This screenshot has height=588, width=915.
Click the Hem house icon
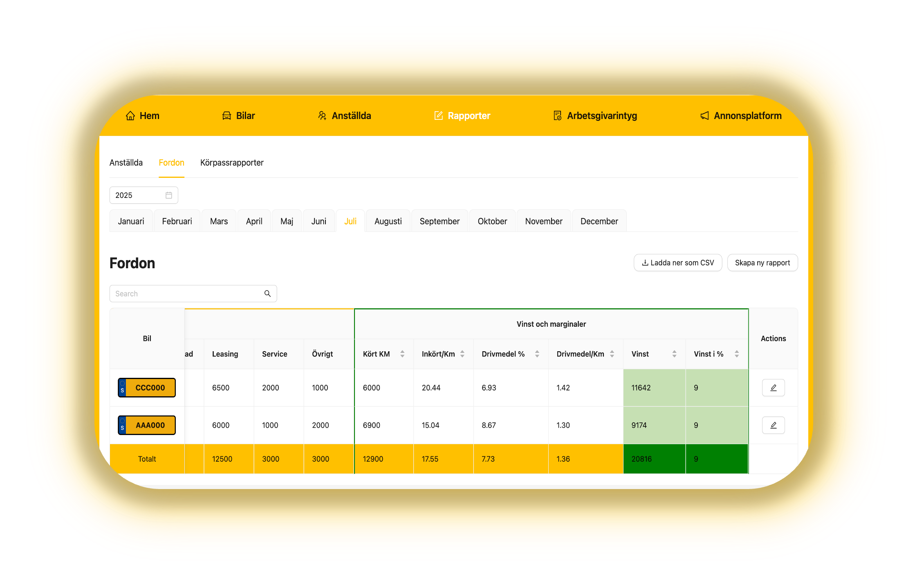coord(130,116)
